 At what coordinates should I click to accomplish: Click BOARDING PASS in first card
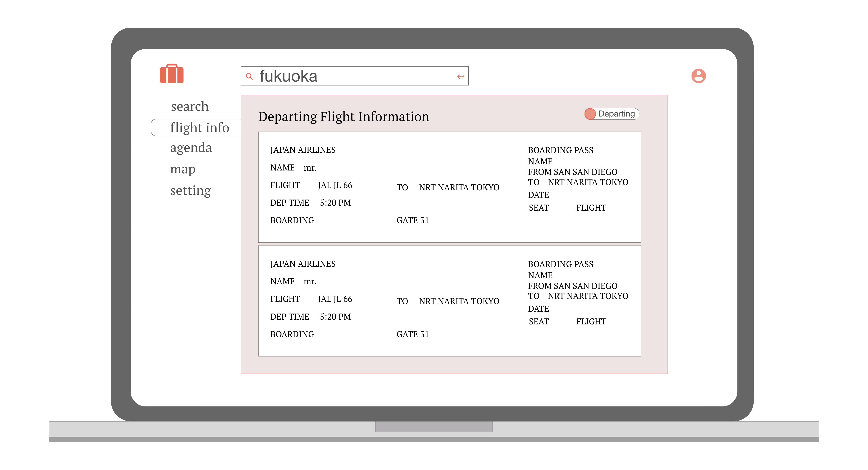561,150
